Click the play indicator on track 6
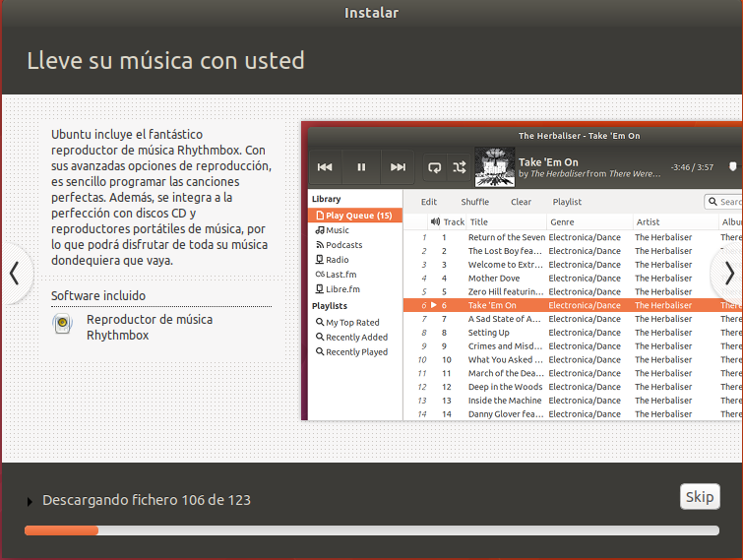This screenshot has height=560, width=743. point(433,305)
